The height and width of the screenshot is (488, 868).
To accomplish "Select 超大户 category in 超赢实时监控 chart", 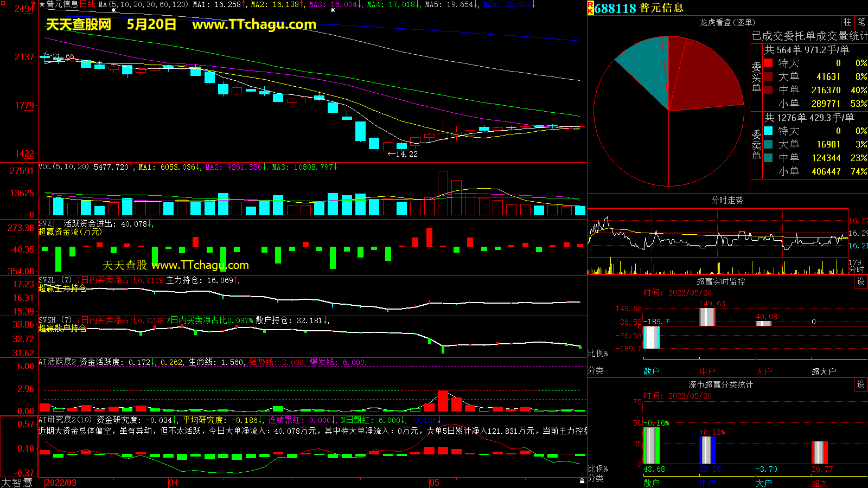I will click(824, 371).
